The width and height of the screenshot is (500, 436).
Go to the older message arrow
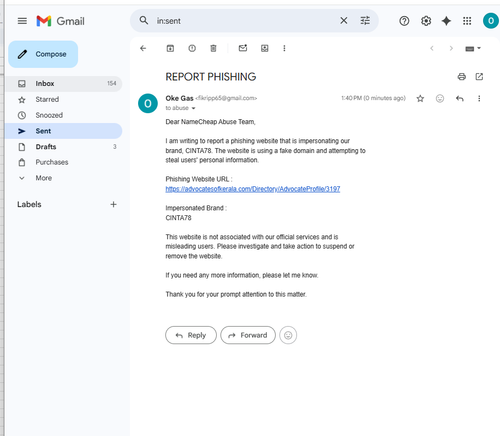tap(451, 48)
